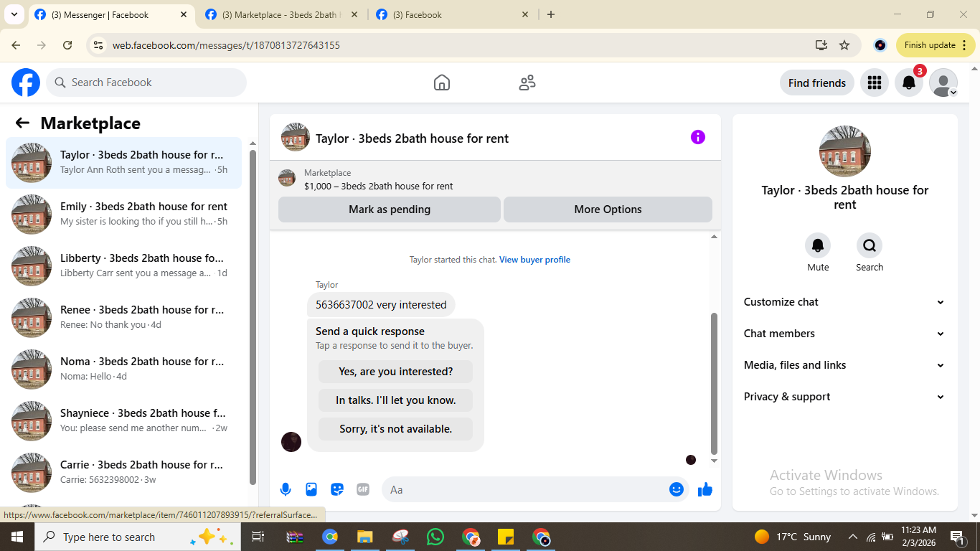Reload the page in browser
This screenshot has height=551, width=980.
(x=67, y=45)
